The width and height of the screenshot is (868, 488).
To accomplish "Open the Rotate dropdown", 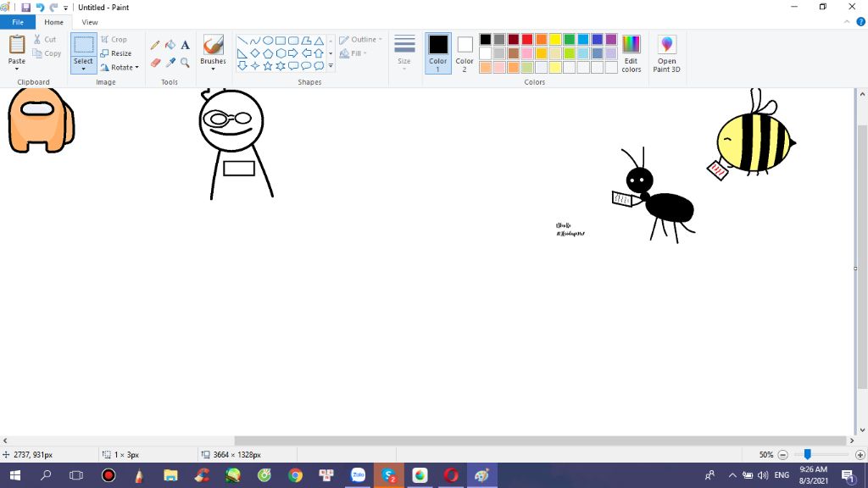I will (x=119, y=68).
